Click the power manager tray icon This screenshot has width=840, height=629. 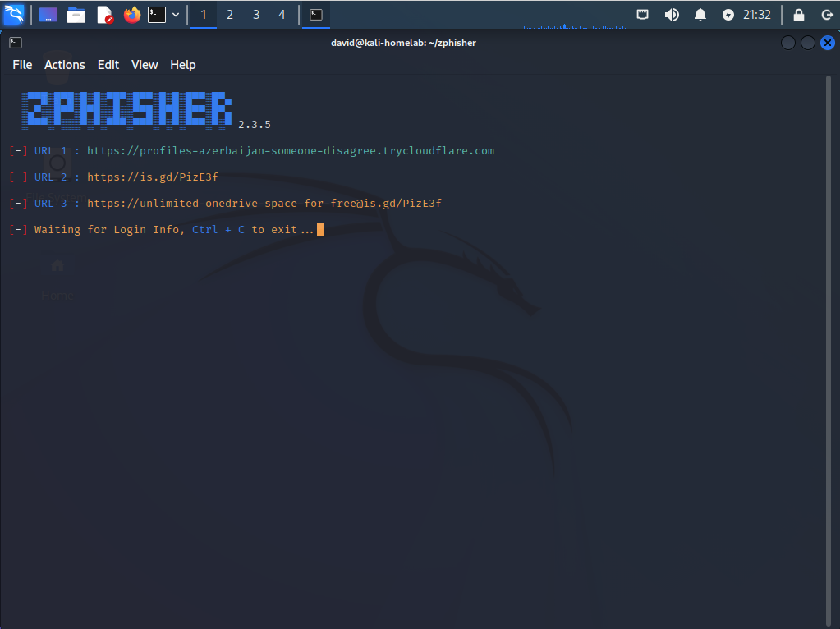[x=728, y=15]
